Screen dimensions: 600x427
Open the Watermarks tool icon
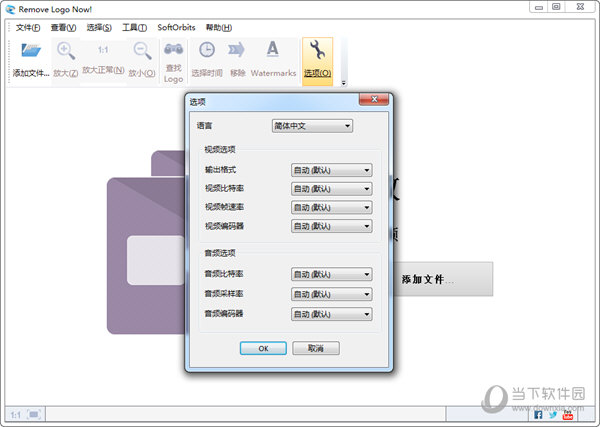point(272,49)
